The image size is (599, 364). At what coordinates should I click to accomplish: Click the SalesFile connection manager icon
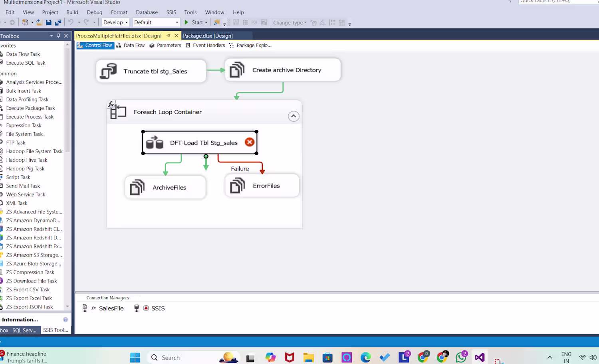coord(85,308)
